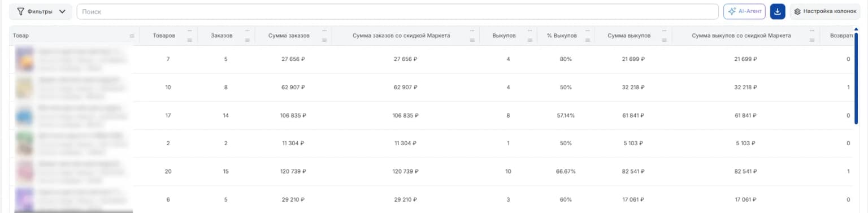Click the Выкупов value 10
Viewport: 868px width, 213px height.
(x=508, y=172)
